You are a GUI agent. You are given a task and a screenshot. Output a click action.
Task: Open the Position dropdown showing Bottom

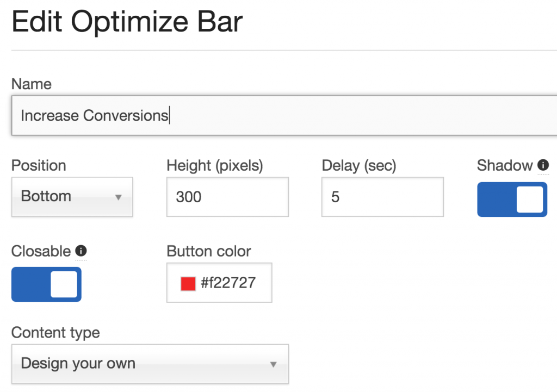click(x=72, y=197)
